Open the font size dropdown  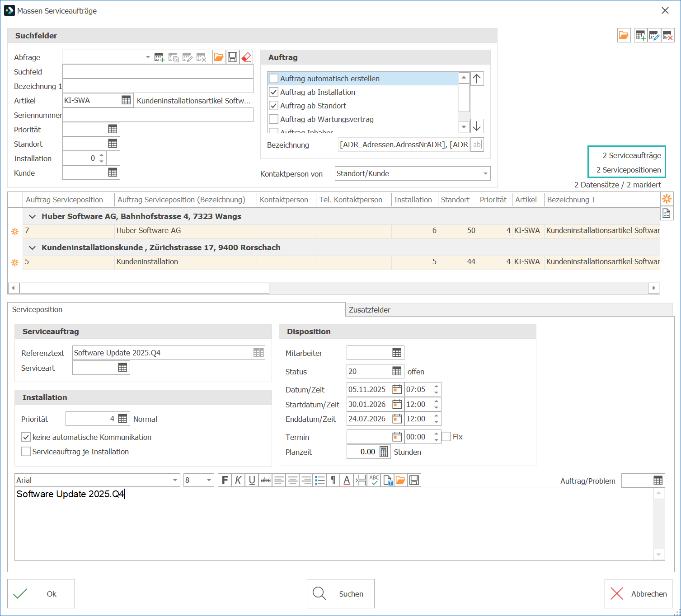pos(209,480)
